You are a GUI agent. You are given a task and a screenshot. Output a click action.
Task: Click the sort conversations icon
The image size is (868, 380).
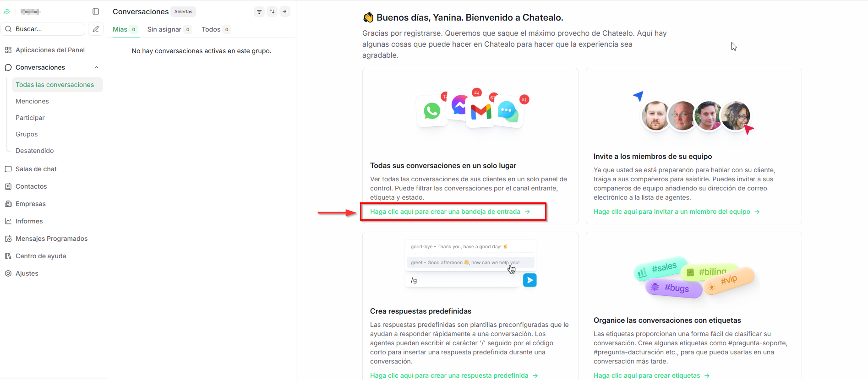point(272,11)
